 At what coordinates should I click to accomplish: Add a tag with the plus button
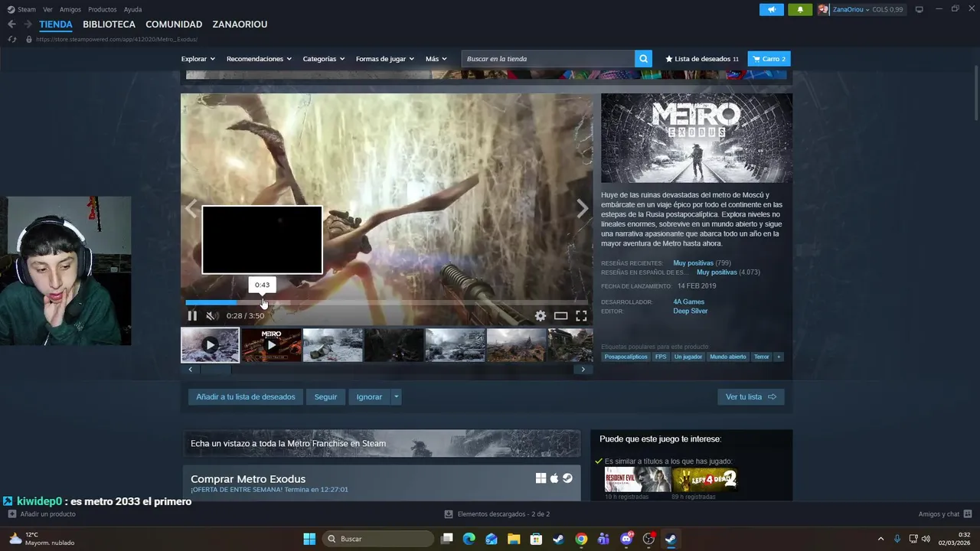(x=779, y=357)
